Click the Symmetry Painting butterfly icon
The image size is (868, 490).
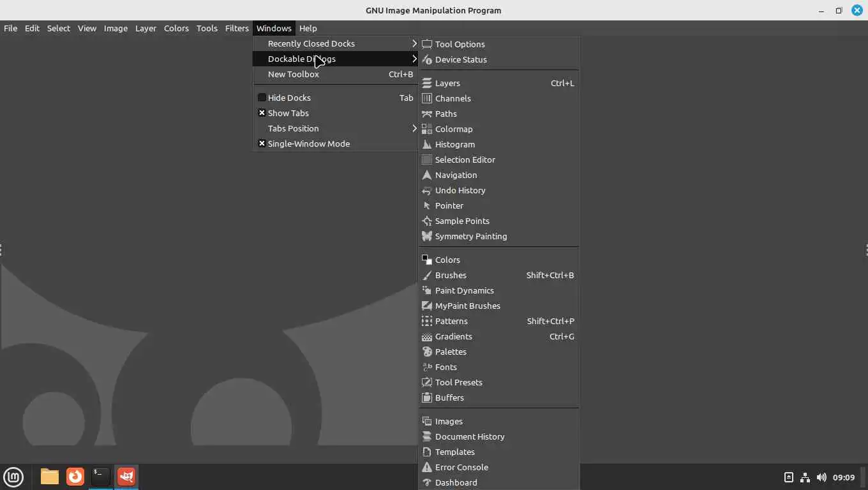(x=427, y=236)
